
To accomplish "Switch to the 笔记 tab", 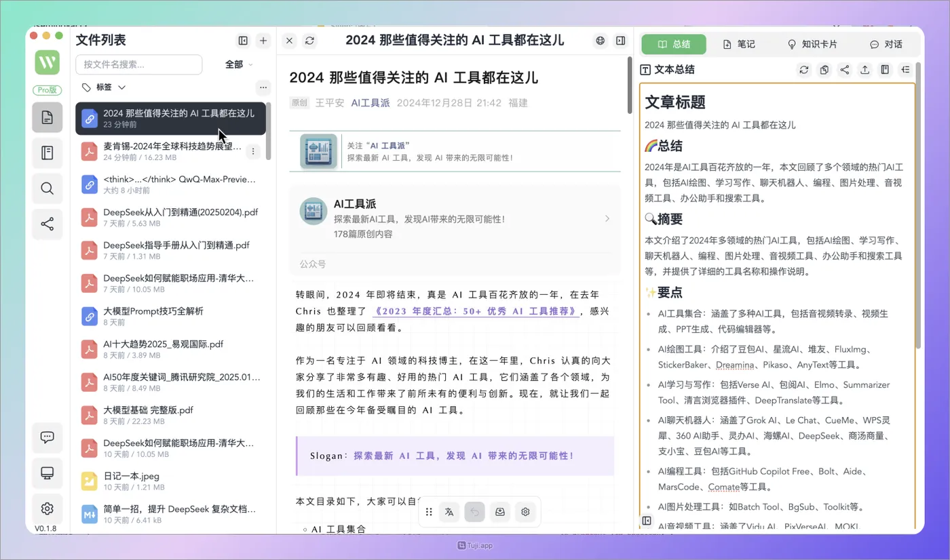I will pyautogui.click(x=739, y=44).
